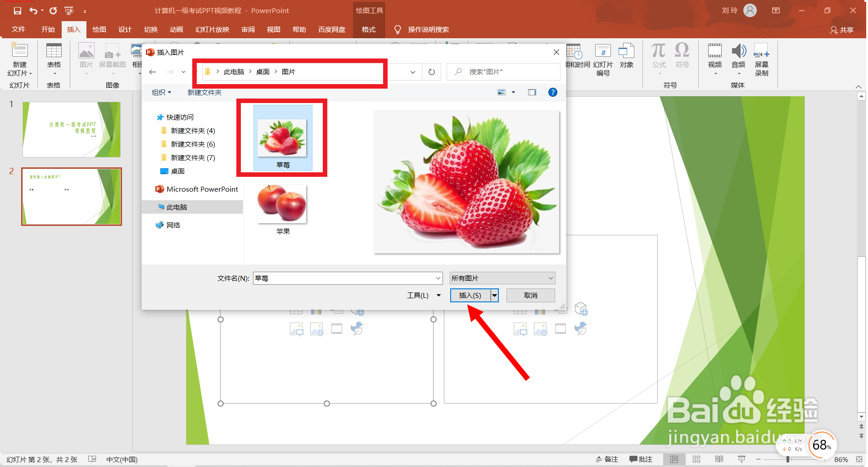The height and width of the screenshot is (467, 868).
Task: Open the dialog's change view options arrow
Action: (513, 92)
